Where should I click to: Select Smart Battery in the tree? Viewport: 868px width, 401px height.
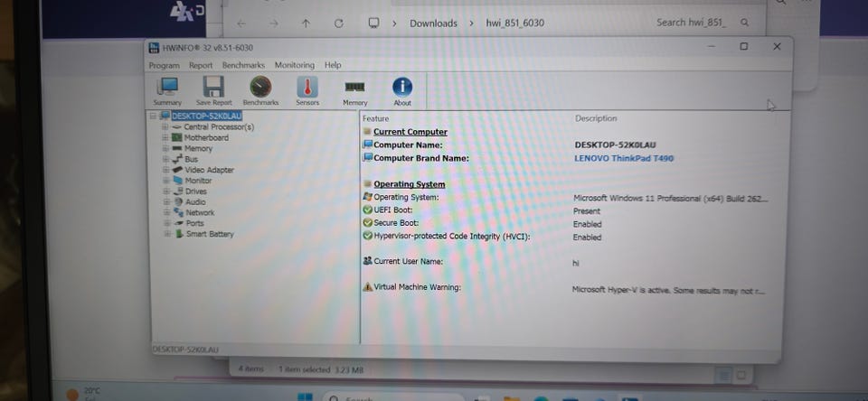(210, 234)
